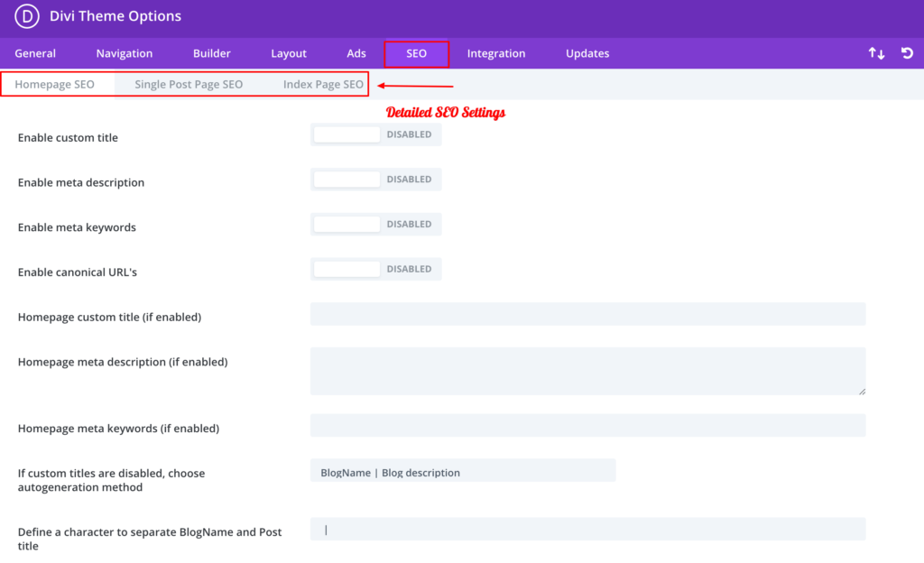Click the Divi Theme Options title

(115, 16)
